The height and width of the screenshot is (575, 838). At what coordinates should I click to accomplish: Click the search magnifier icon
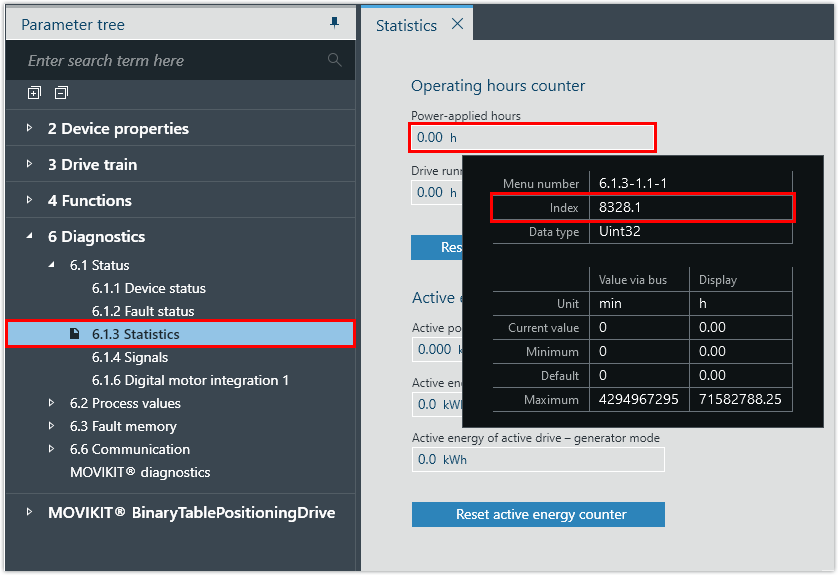pos(335,61)
